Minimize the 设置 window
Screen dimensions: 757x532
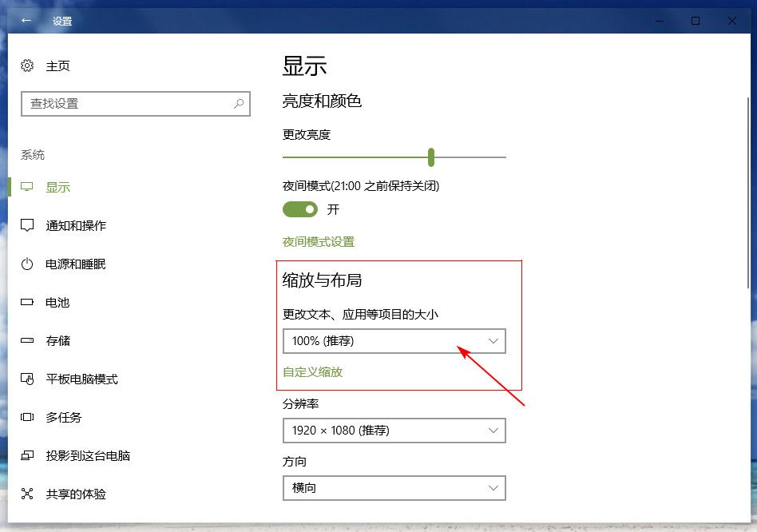(x=660, y=21)
